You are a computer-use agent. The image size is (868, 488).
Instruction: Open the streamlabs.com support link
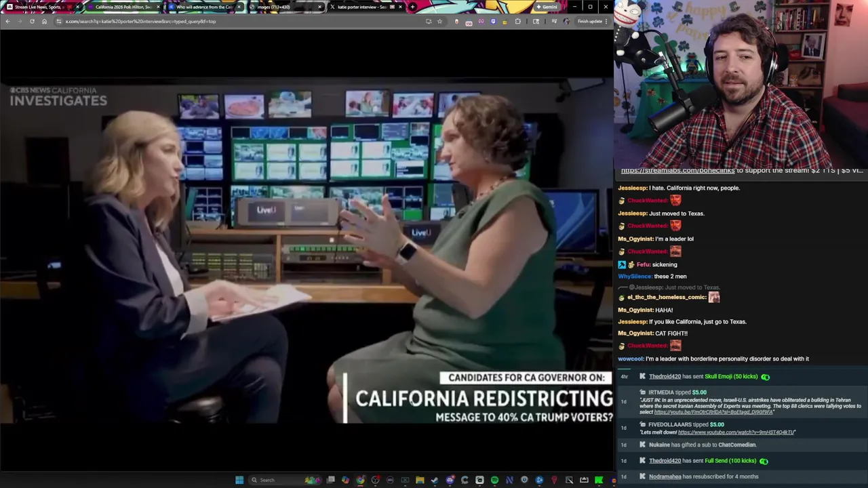pos(677,171)
